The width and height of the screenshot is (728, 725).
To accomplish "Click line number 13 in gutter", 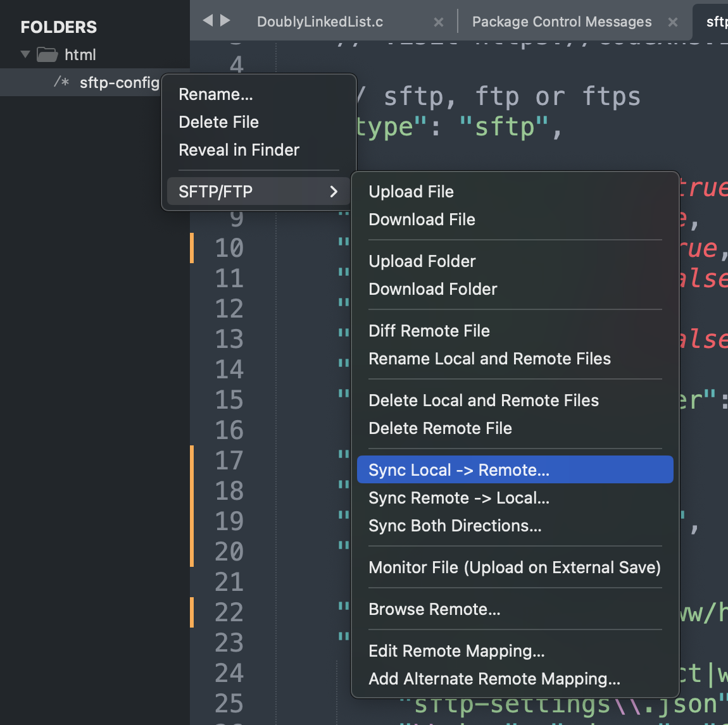I will click(229, 338).
